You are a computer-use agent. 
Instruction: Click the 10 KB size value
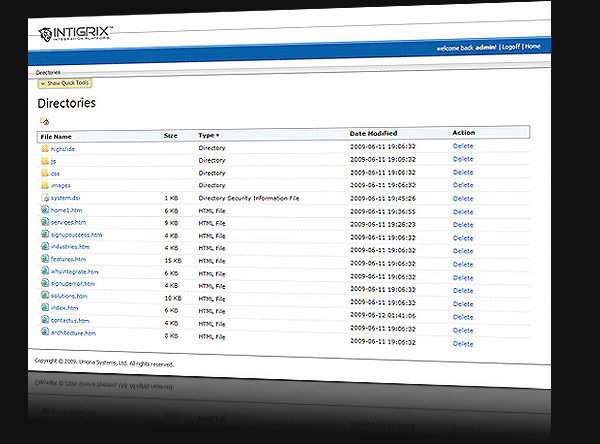173,298
